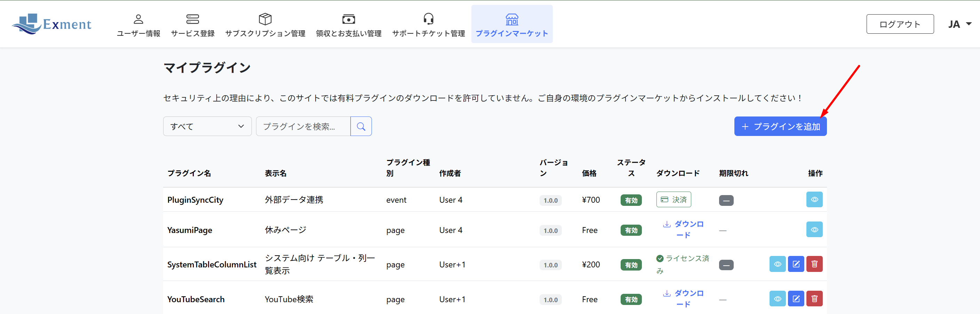Click expiry dash badge for PluginSyncCity
The width and height of the screenshot is (980, 314).
pyautogui.click(x=726, y=200)
